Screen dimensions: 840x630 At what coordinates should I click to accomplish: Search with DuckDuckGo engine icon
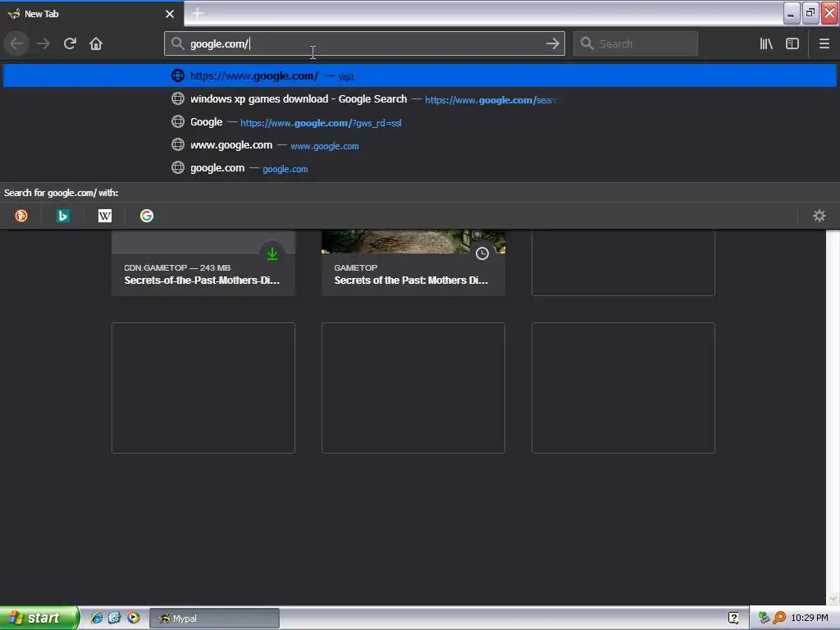pyautogui.click(x=21, y=216)
